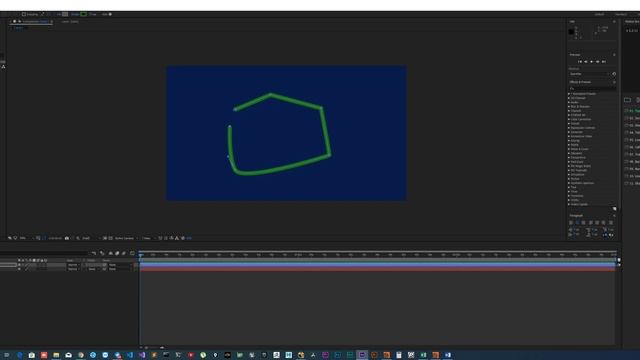Reset exposure in the viewer
The height and width of the screenshot is (360, 640).
point(182,238)
